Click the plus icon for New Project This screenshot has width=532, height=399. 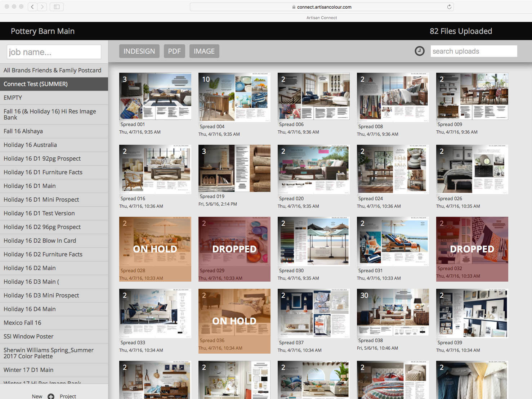point(51,396)
